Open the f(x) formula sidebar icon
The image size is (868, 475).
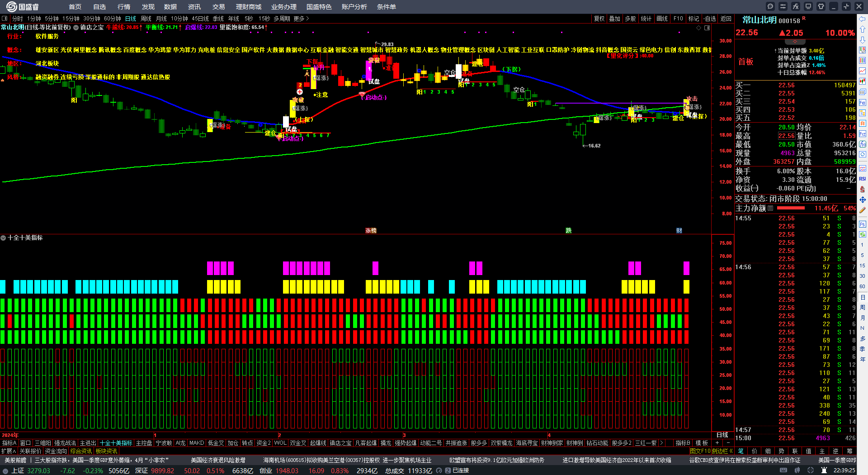coord(863,144)
